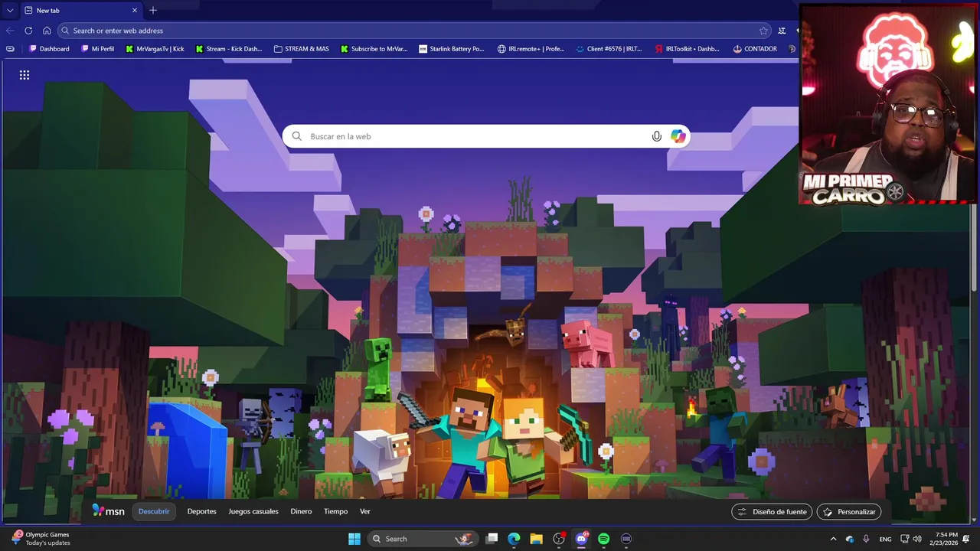Open Mi Perfil bookmark
This screenshot has height=551, width=980.
(97, 49)
